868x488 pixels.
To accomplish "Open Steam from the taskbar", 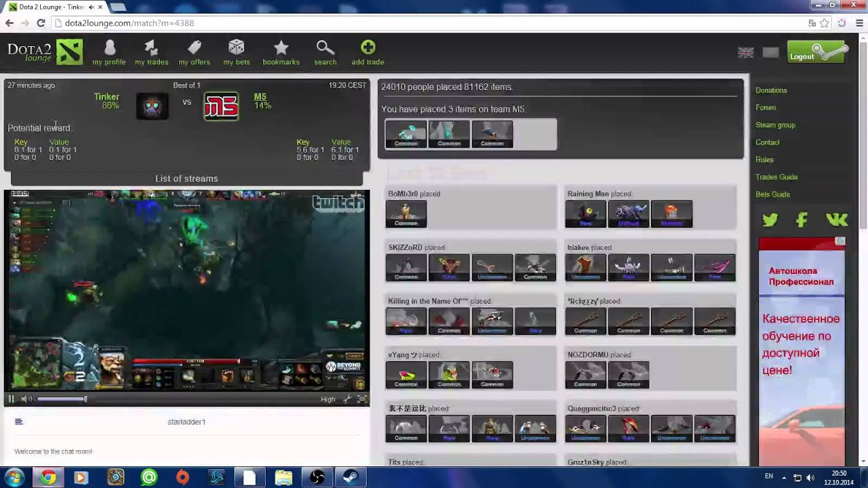I will click(x=351, y=478).
